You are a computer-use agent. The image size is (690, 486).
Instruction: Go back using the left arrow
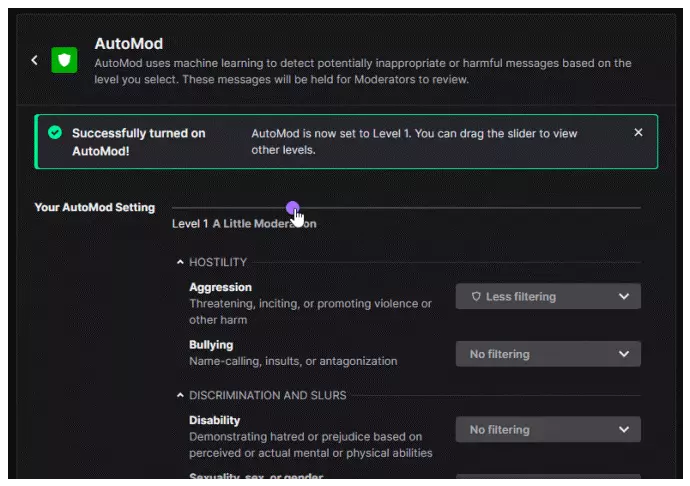[34, 60]
